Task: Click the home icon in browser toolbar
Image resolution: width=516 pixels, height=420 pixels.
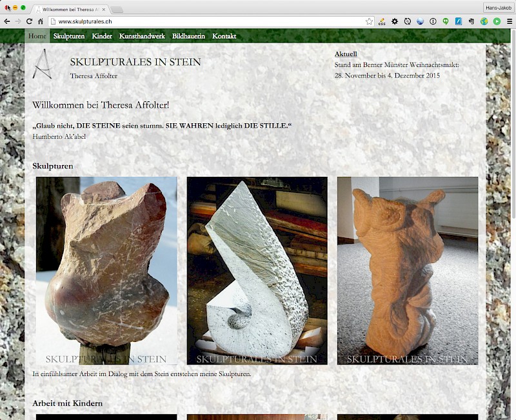Action: point(41,21)
